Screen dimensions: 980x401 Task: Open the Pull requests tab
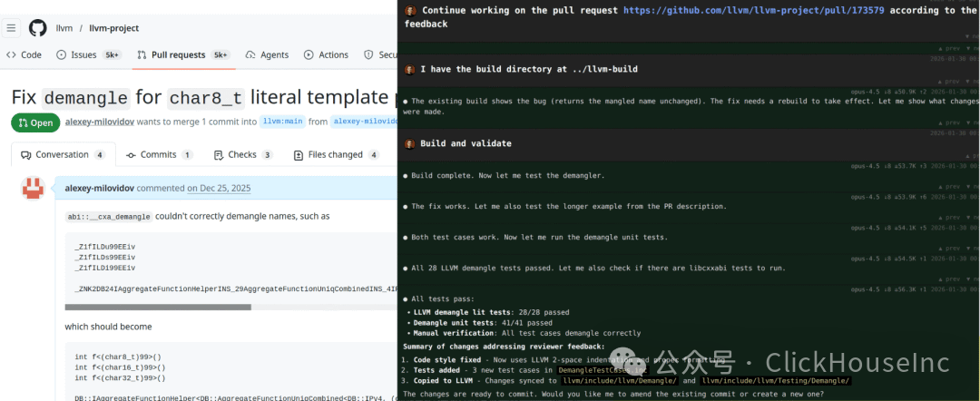coord(183,55)
